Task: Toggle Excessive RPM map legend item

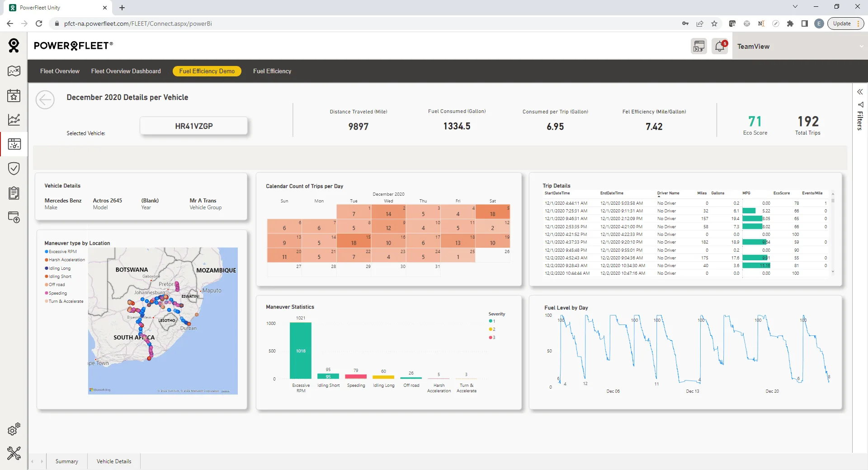Action: (62, 252)
